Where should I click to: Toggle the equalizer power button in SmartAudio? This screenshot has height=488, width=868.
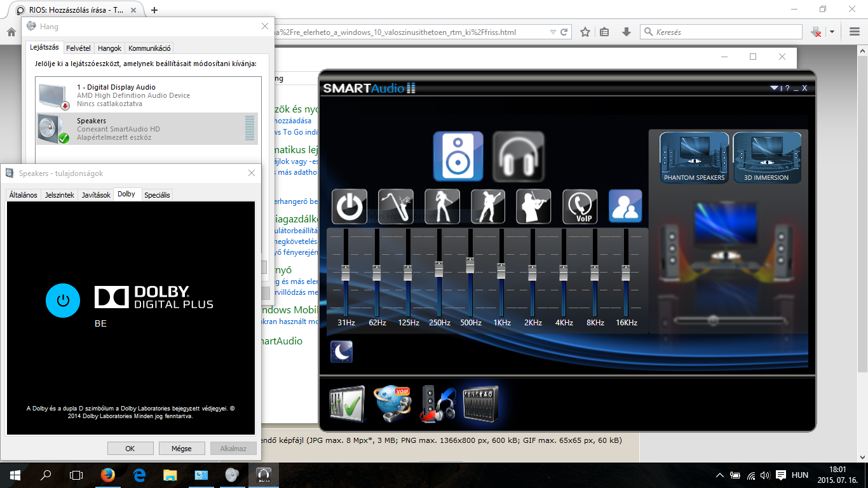pos(349,207)
